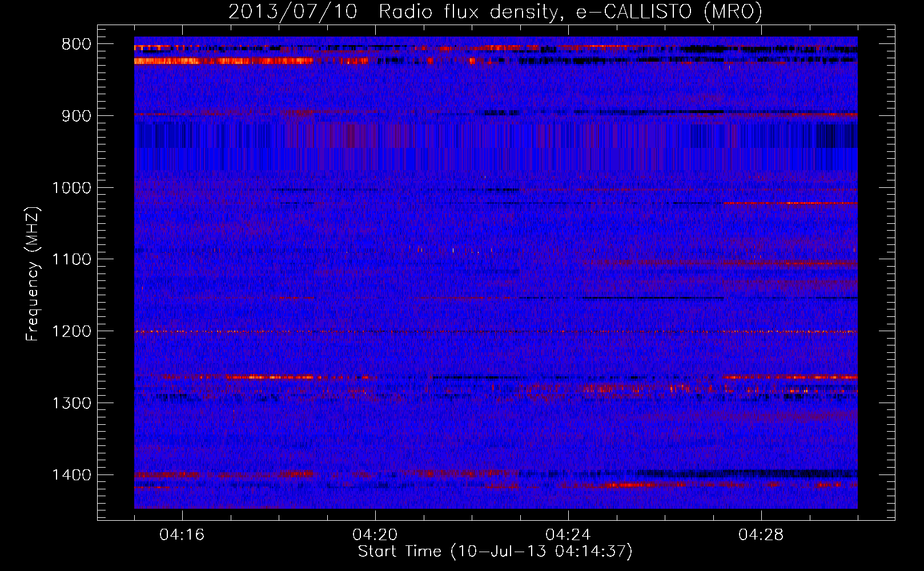924x571 pixels.
Task: Select the 1300 frequency axis label
Action: 71,404
